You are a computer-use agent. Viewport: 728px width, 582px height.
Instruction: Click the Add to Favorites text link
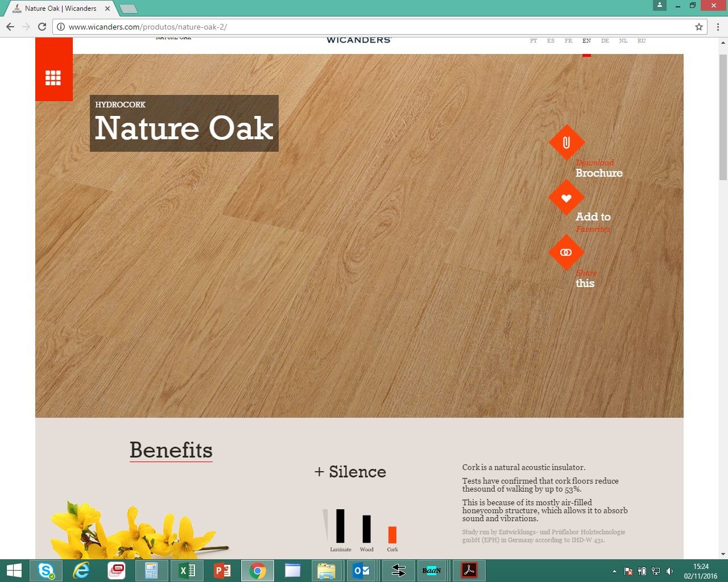593,222
